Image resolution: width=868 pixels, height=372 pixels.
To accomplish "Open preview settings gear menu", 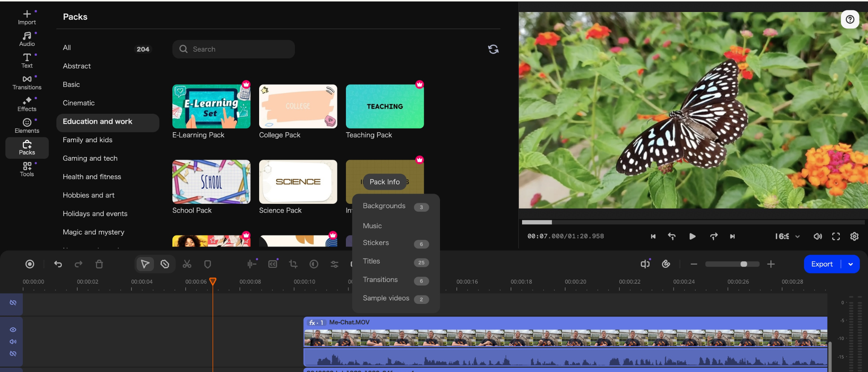I will (x=854, y=236).
